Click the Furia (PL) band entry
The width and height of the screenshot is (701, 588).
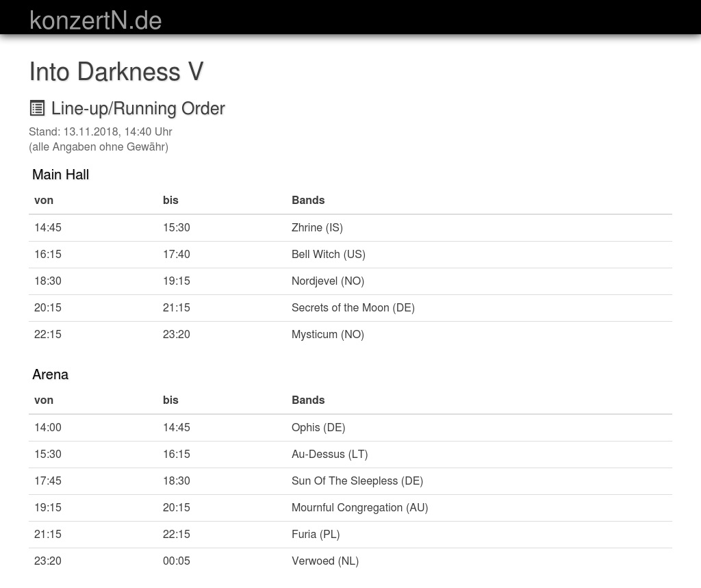315,535
